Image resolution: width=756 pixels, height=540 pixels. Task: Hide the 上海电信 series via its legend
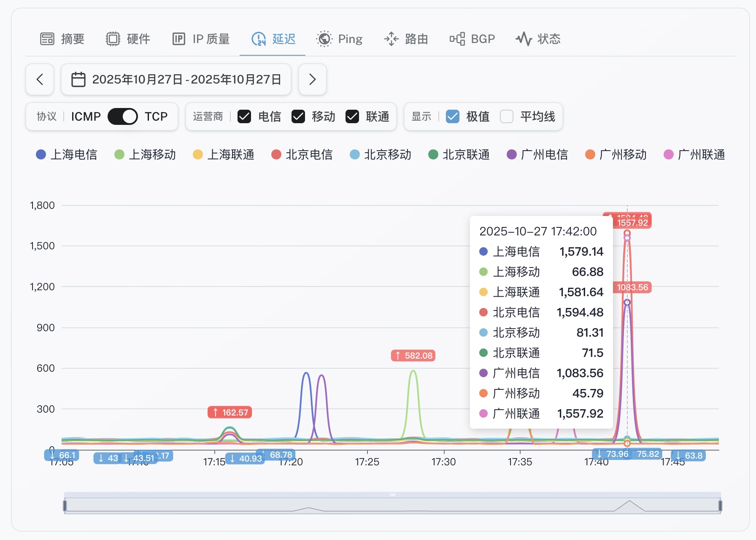coord(67,155)
